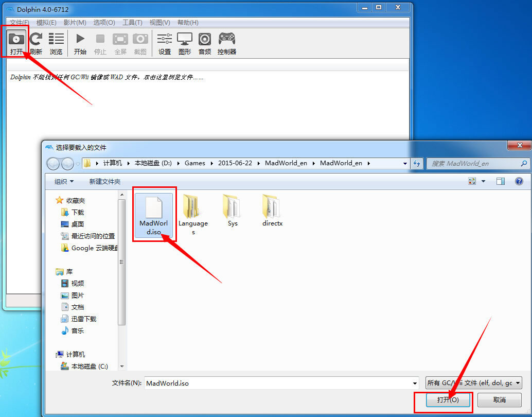
Task: Expand the filename combo box arrow
Action: (x=415, y=384)
